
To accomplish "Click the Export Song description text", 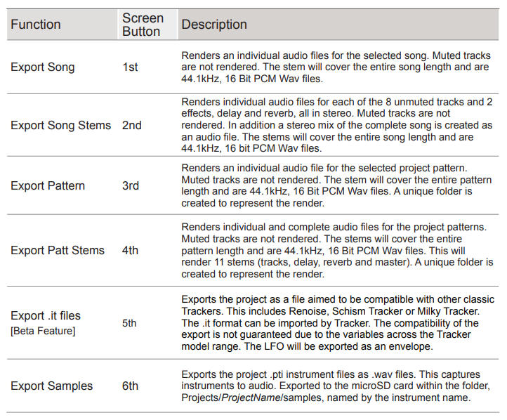I will coord(336,67).
